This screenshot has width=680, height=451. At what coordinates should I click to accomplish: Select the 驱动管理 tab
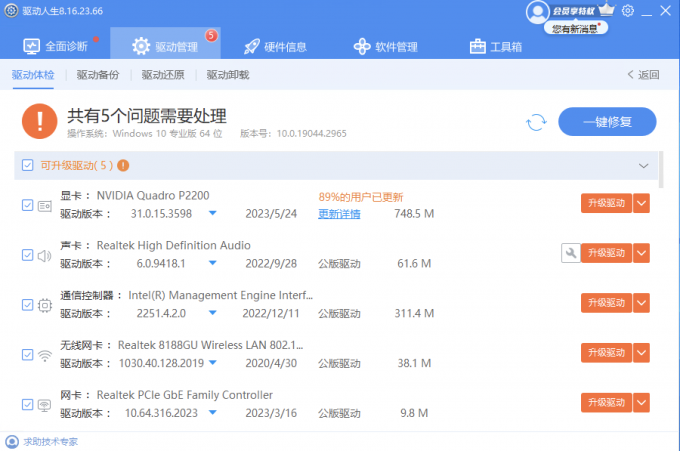tap(165, 43)
